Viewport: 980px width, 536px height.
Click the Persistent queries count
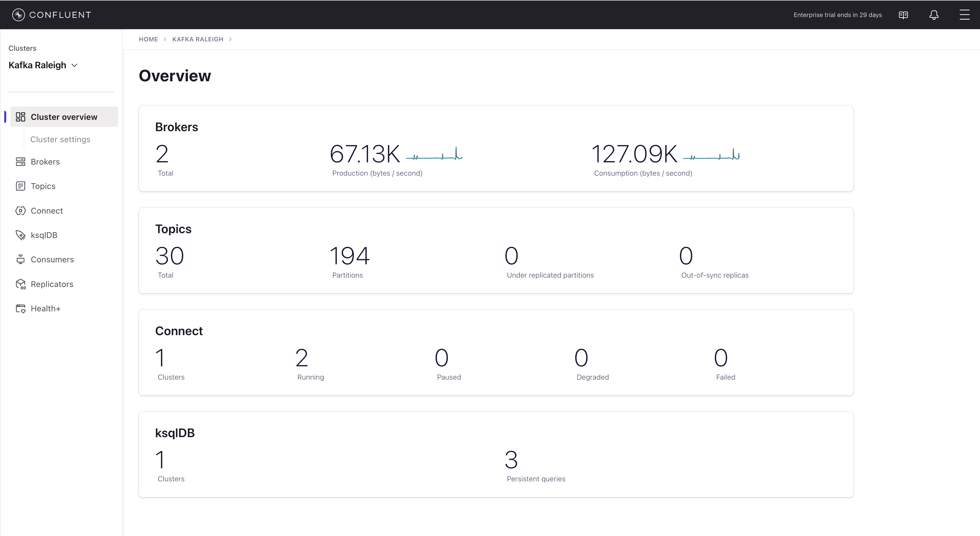511,460
